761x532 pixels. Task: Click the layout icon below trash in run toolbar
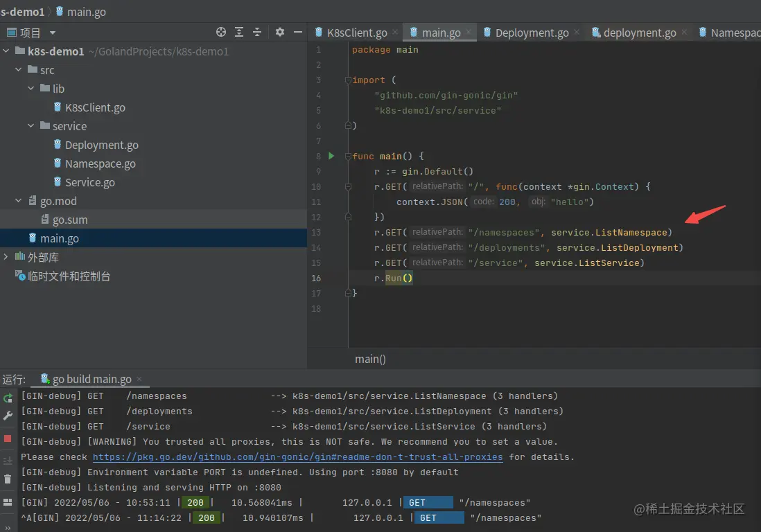[x=8, y=502]
